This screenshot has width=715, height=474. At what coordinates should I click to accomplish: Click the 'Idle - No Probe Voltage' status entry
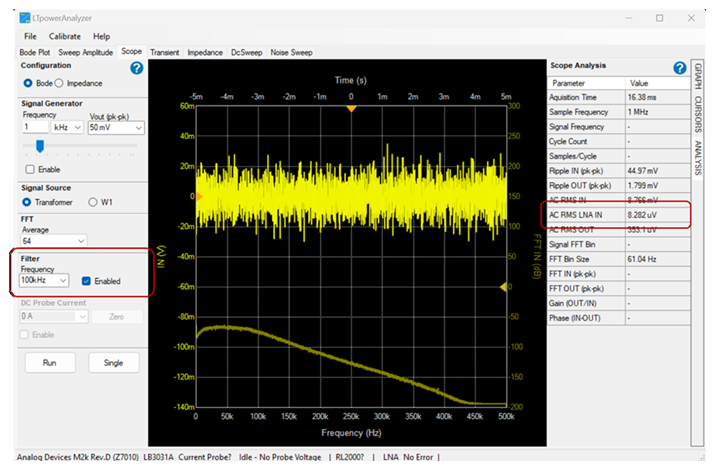tap(280, 457)
